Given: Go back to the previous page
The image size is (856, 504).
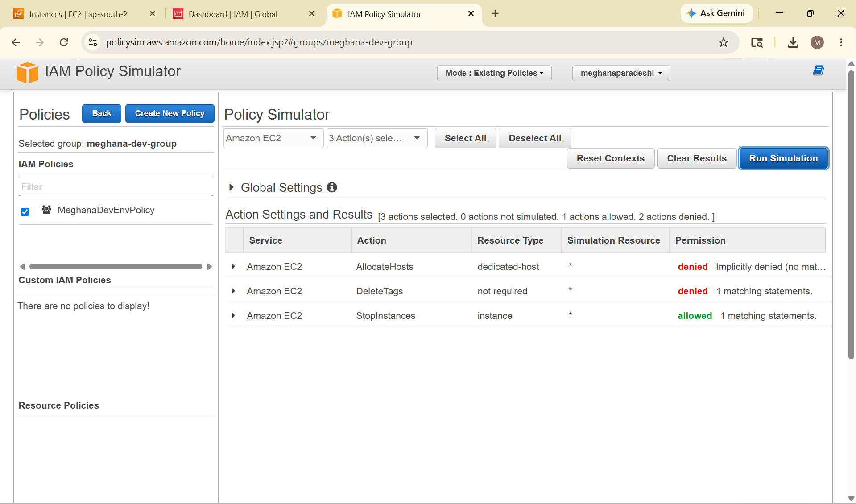Looking at the screenshot, I should (16, 42).
